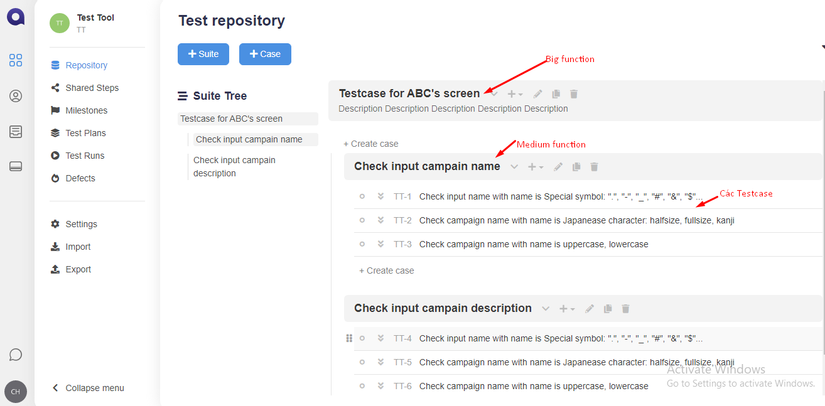
Task: Click the blue + Suite button
Action: 203,54
